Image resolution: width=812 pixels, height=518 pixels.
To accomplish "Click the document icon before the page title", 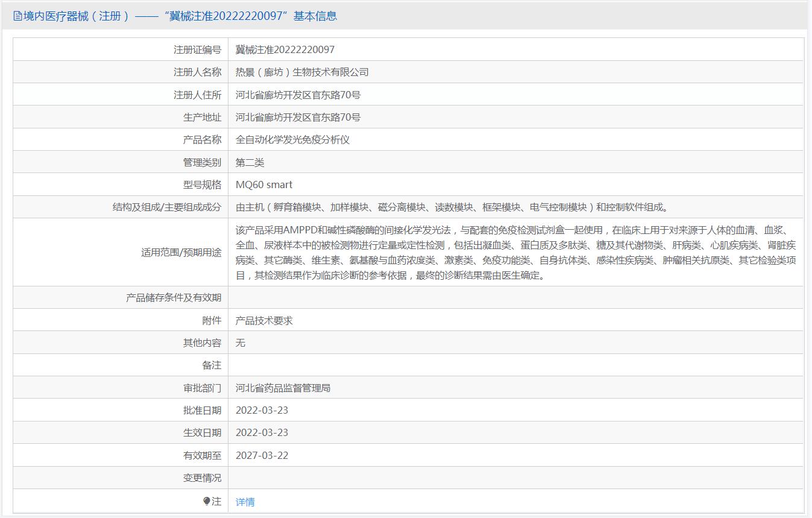I will pos(17,16).
